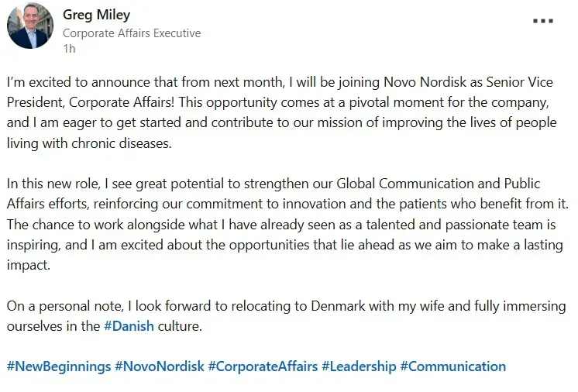
Task: Click the Corporate Affairs Executive headline
Action: [x=131, y=33]
